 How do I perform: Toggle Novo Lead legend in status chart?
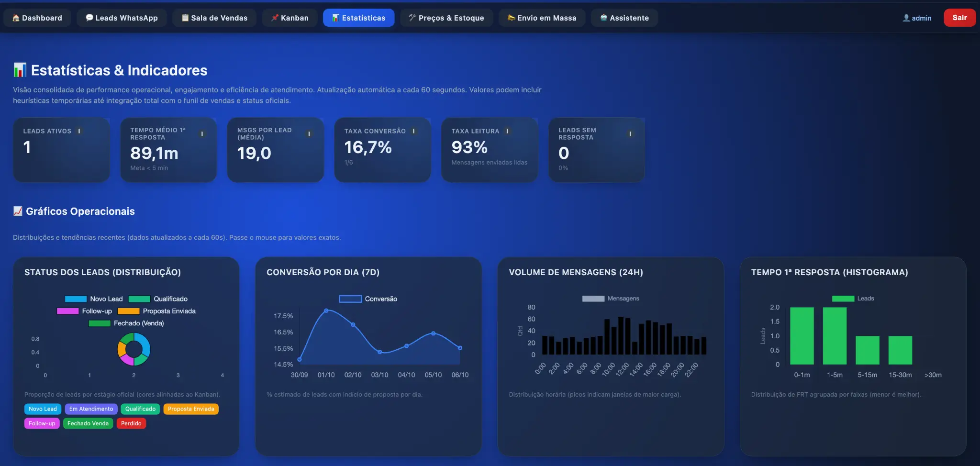pyautogui.click(x=94, y=299)
